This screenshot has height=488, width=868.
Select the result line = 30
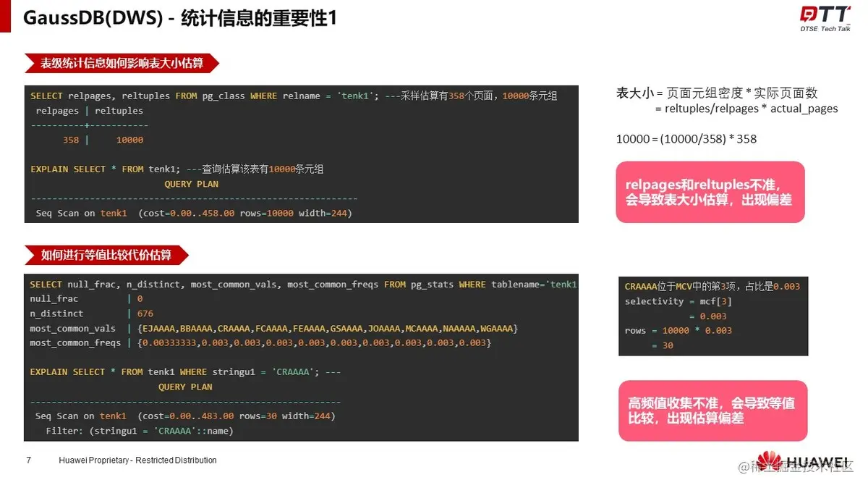pyautogui.click(x=663, y=345)
